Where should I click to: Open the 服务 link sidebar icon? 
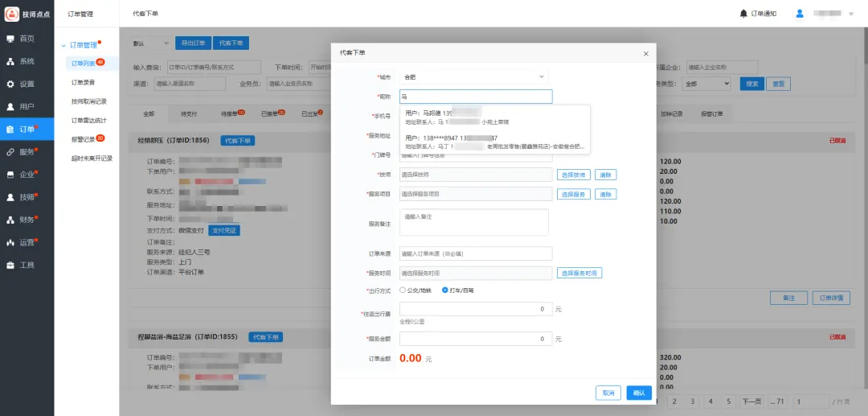click(x=10, y=152)
